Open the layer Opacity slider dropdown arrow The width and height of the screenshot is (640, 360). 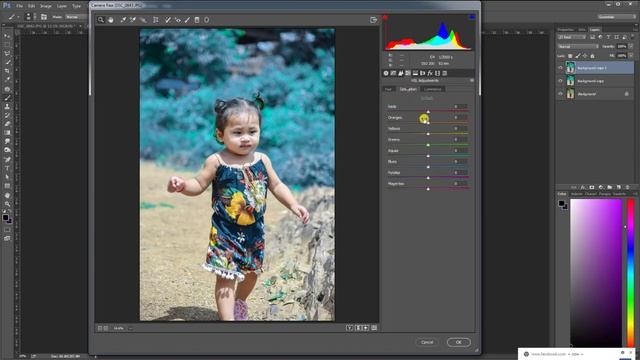631,46
